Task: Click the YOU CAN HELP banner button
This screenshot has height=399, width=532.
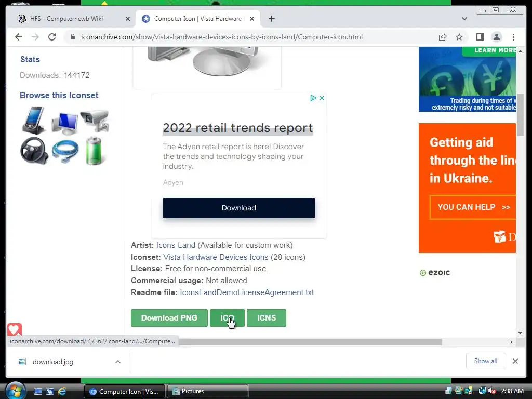Action: [x=473, y=207]
